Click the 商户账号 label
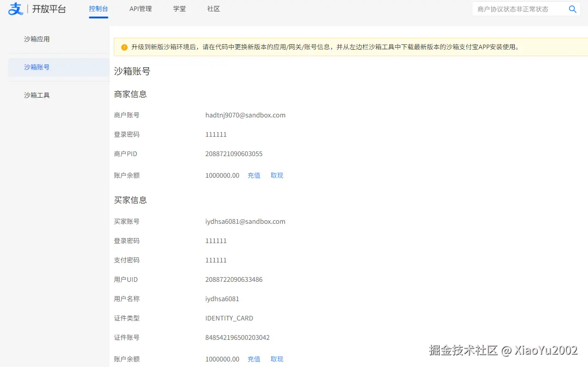Image resolution: width=588 pixels, height=367 pixels. (x=127, y=115)
